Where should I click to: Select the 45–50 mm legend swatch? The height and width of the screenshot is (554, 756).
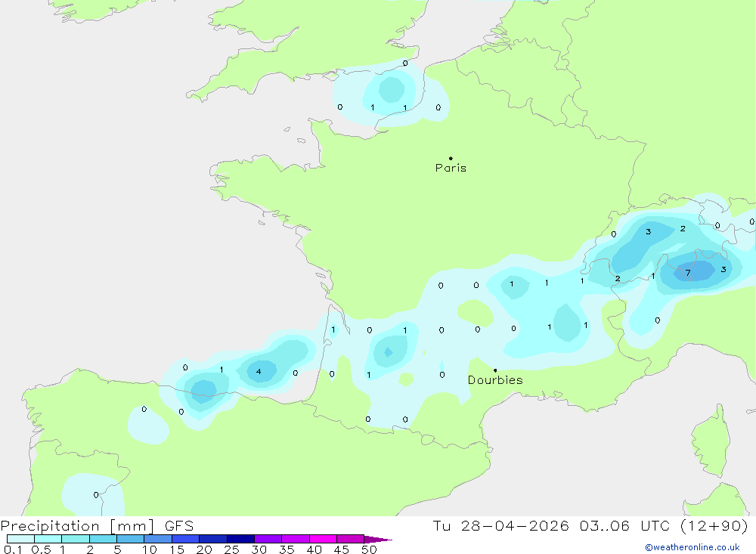[350, 539]
